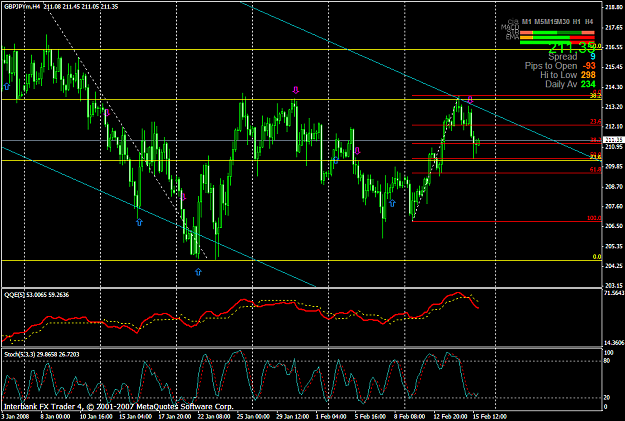
Task: Click the 207.60 price axis label
Action: point(614,206)
